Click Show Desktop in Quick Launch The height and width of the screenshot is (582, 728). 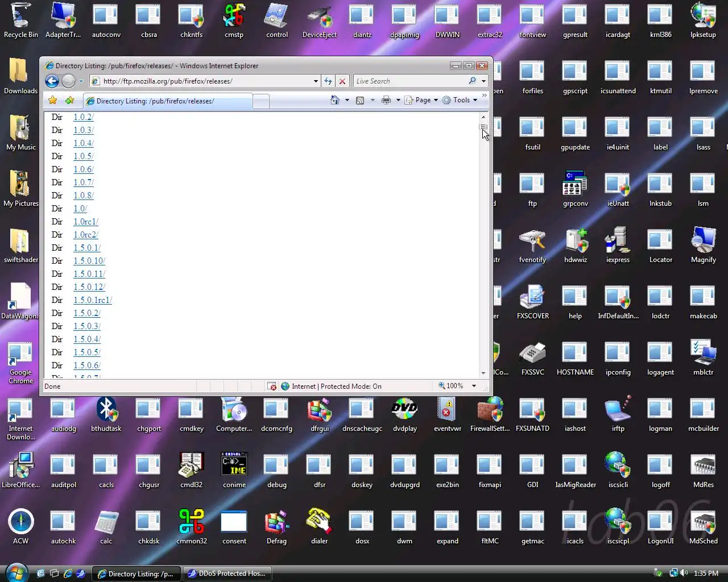click(54, 573)
